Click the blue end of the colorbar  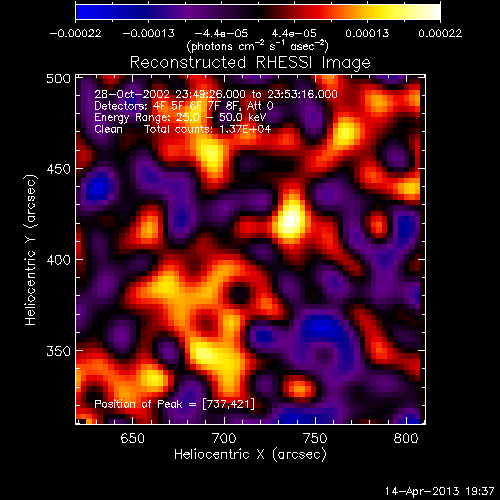pyautogui.click(x=83, y=12)
